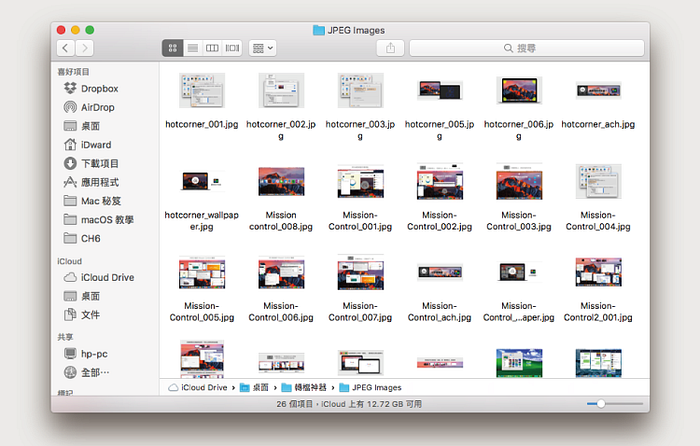Open the iDward home folder
Image resolution: width=700 pixels, height=446 pixels.
coord(88,145)
